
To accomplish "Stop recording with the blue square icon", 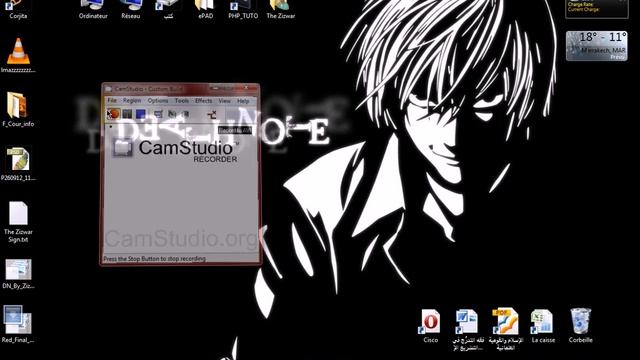I will click(141, 114).
